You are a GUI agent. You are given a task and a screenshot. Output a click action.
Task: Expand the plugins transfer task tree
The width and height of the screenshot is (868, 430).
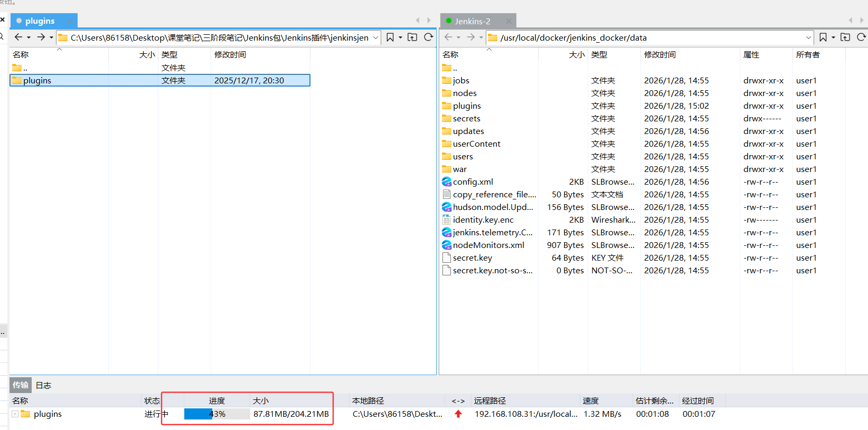[x=15, y=414]
